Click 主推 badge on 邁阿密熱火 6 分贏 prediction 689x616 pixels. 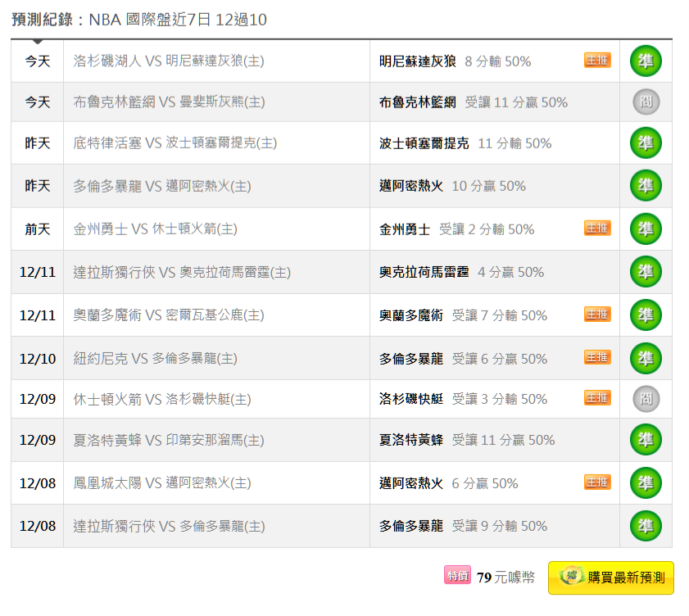click(597, 482)
